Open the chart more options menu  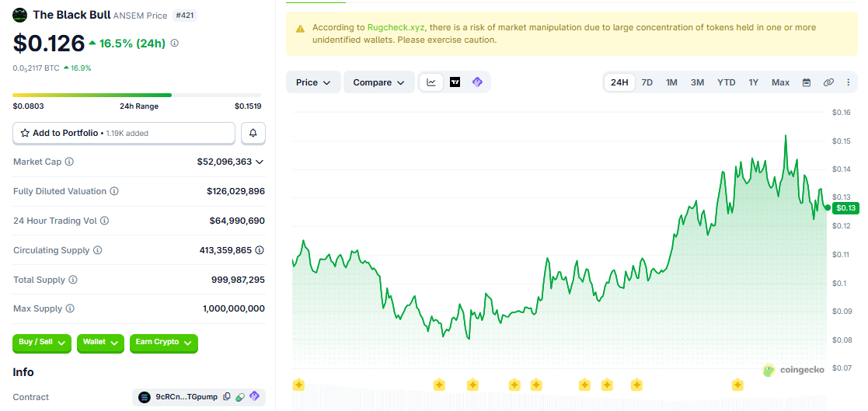pos(848,82)
